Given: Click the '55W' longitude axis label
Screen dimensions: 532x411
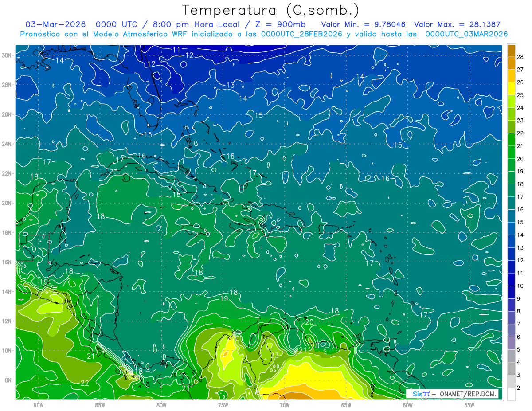Looking at the screenshot, I should tap(469, 405).
